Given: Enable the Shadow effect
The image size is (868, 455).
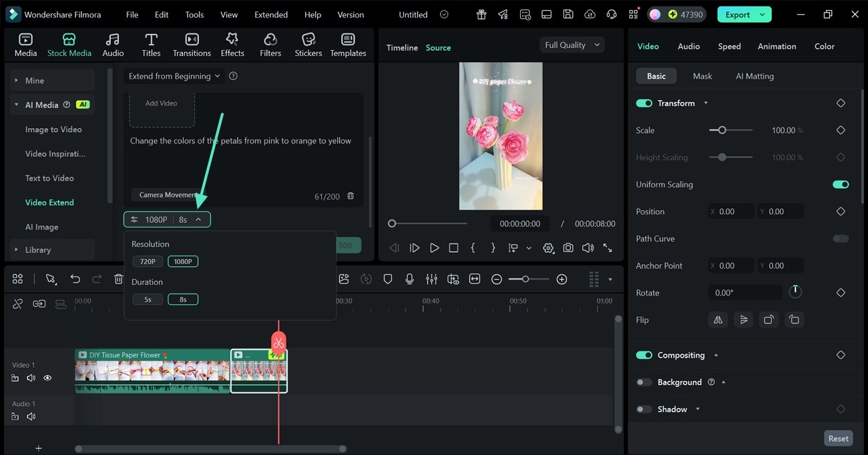Looking at the screenshot, I should 644,409.
